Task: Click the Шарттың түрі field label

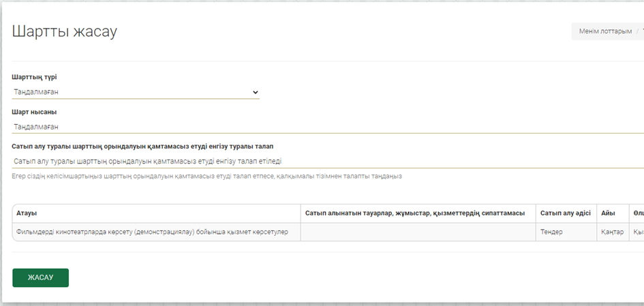Action: click(x=34, y=77)
